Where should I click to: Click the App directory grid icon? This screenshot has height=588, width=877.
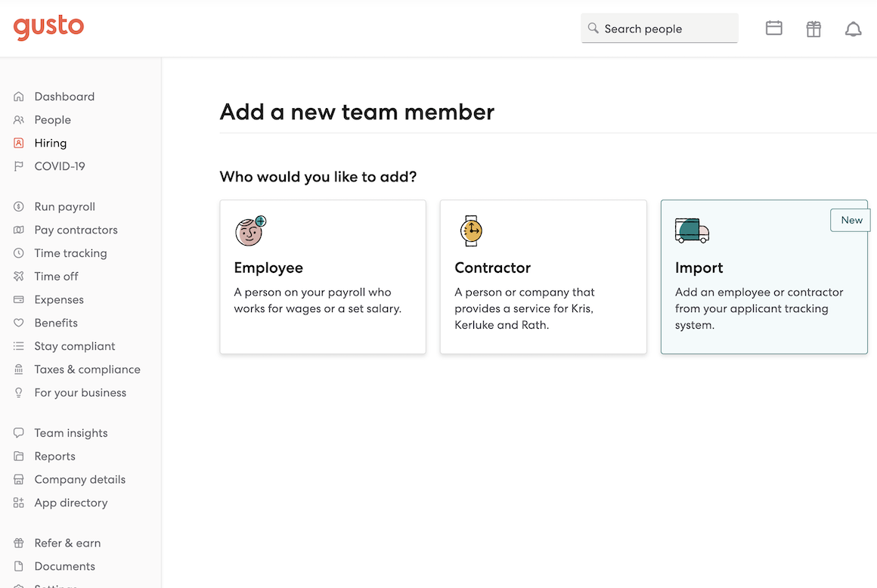pyautogui.click(x=18, y=503)
